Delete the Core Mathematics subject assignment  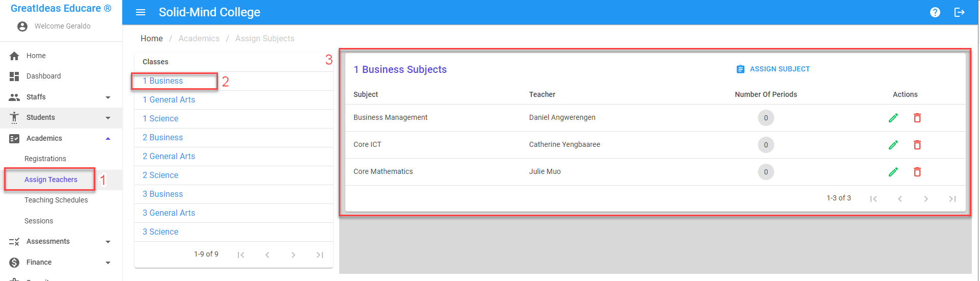coord(917,172)
